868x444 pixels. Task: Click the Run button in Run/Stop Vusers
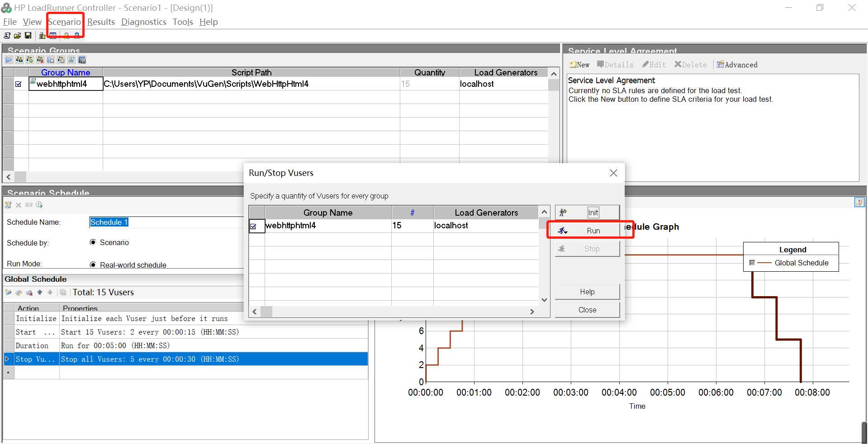pyautogui.click(x=587, y=231)
